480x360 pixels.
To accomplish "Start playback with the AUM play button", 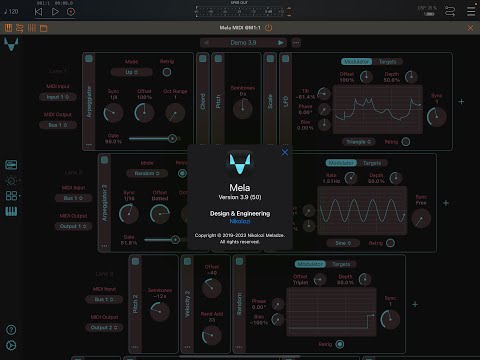I will 55,12.
